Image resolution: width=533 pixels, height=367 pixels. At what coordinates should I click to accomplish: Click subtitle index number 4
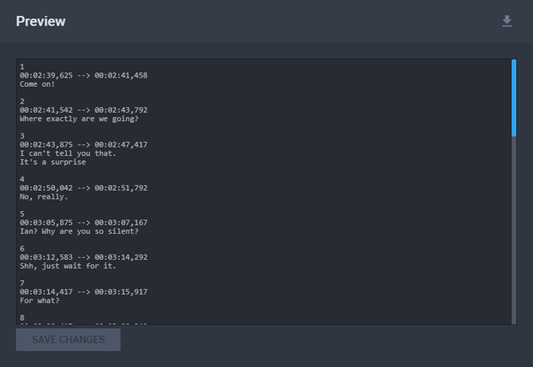tap(22, 179)
